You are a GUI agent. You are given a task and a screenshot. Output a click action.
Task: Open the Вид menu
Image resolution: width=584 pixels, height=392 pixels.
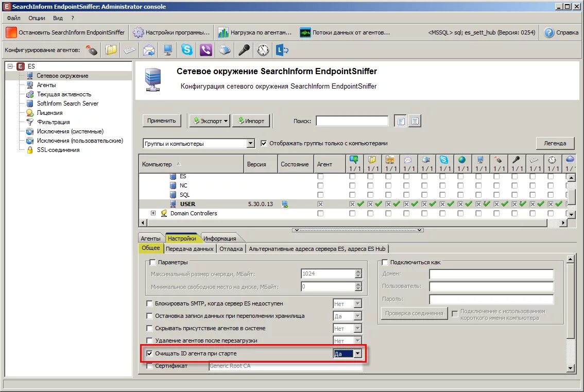tap(58, 18)
